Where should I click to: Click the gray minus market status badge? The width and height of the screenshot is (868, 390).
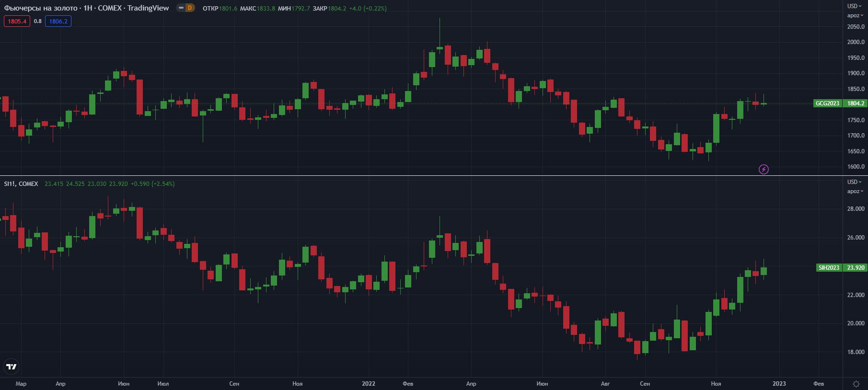click(x=181, y=8)
